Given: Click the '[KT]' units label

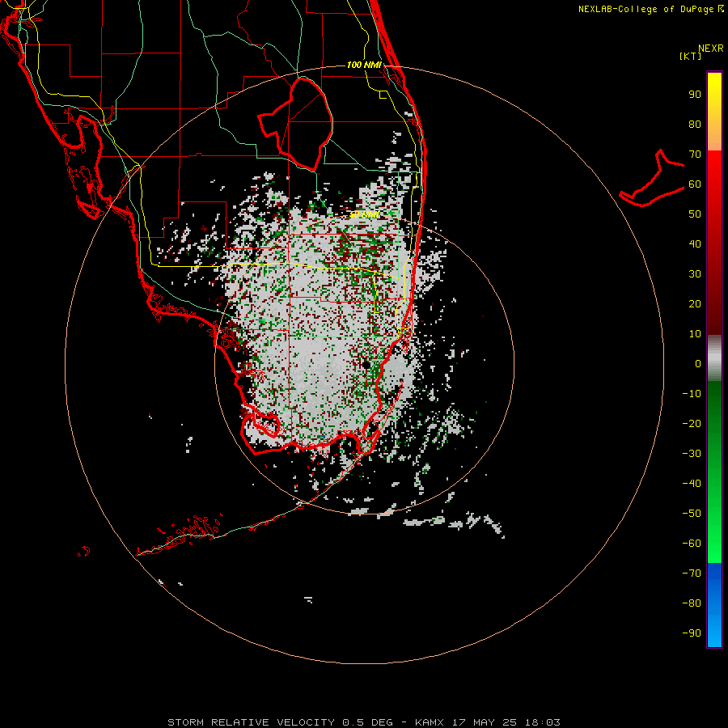Looking at the screenshot, I should (x=690, y=56).
